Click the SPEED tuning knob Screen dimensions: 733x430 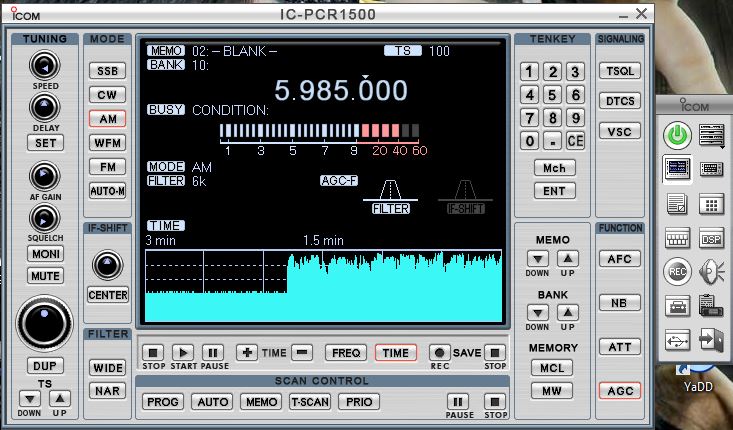[x=45, y=65]
